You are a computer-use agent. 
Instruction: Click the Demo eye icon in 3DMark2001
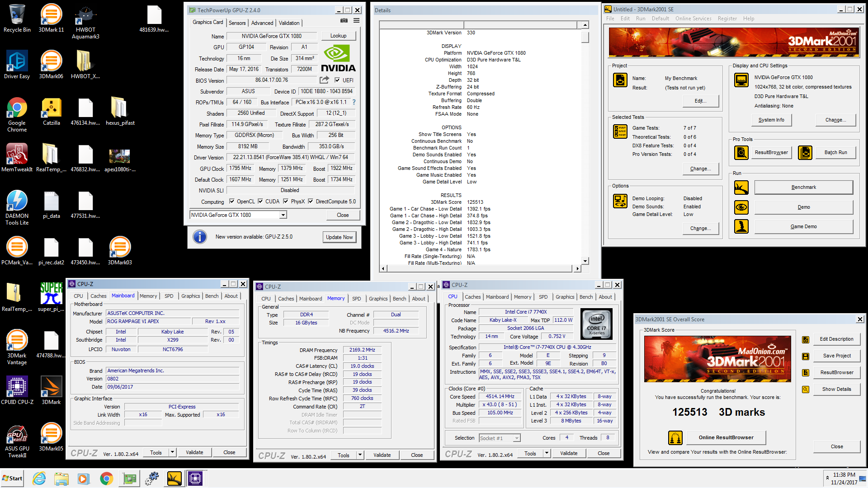(741, 207)
